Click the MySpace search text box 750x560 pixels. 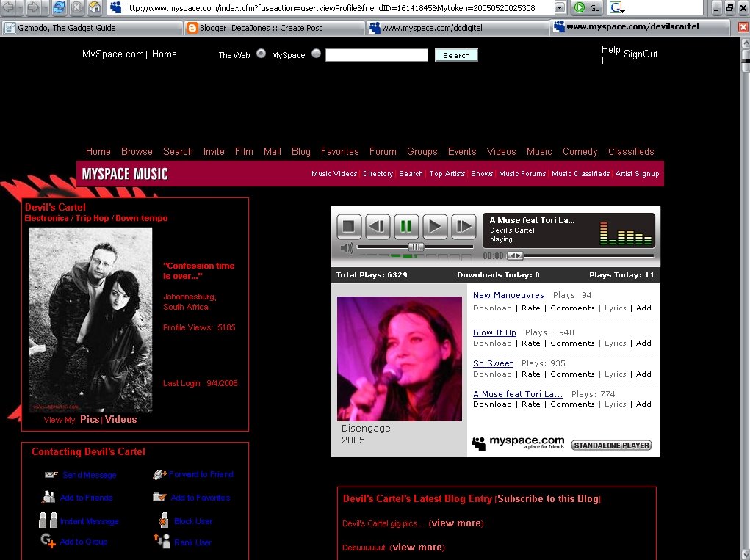point(377,55)
